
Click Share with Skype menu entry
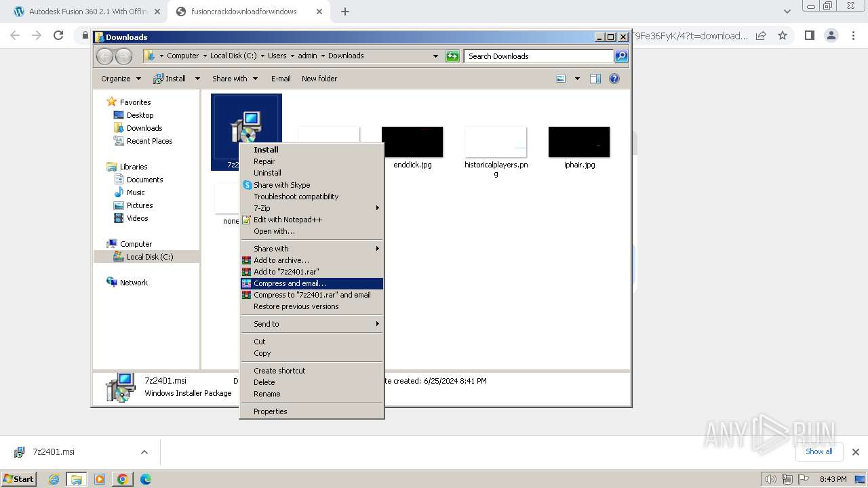click(312, 185)
